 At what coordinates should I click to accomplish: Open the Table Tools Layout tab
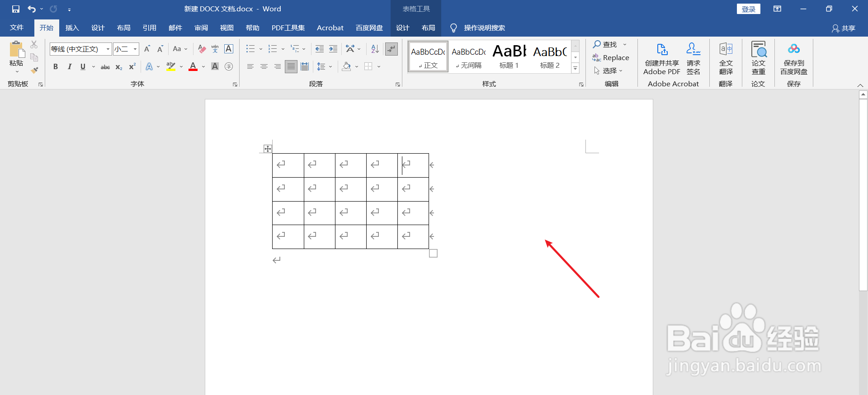(429, 28)
